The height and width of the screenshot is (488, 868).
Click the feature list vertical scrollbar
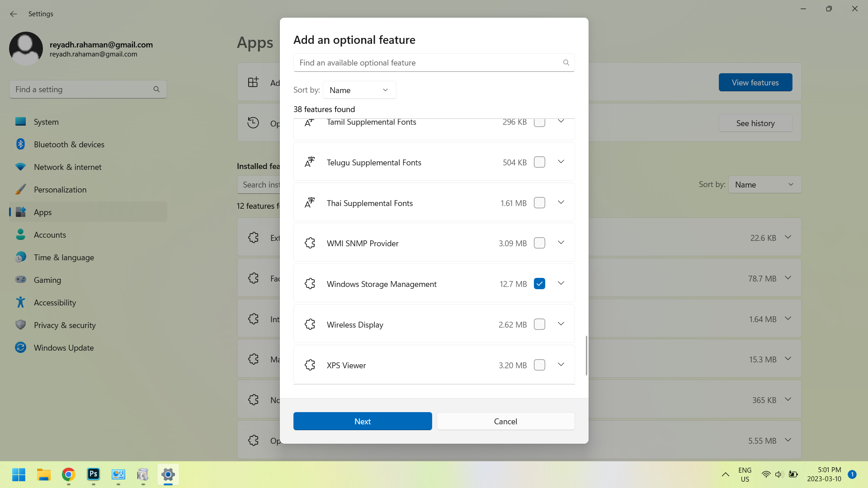(x=586, y=355)
